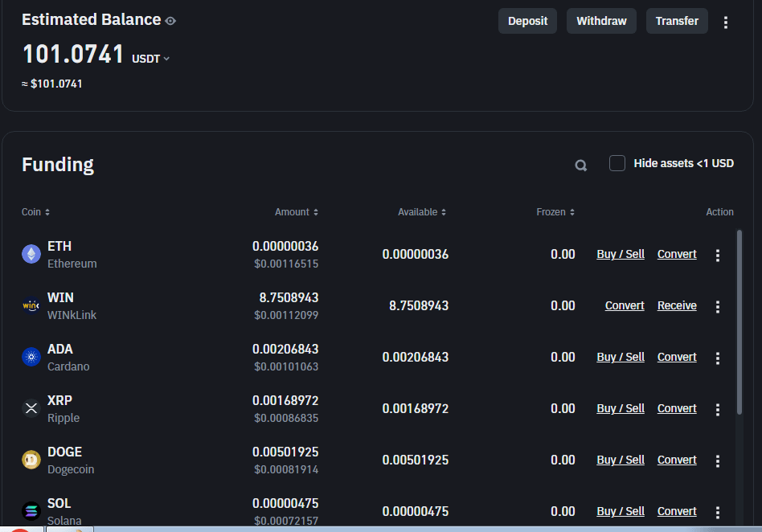Open more actions menu for SOL row
Viewport: 762px width, 532px height.
(x=718, y=513)
